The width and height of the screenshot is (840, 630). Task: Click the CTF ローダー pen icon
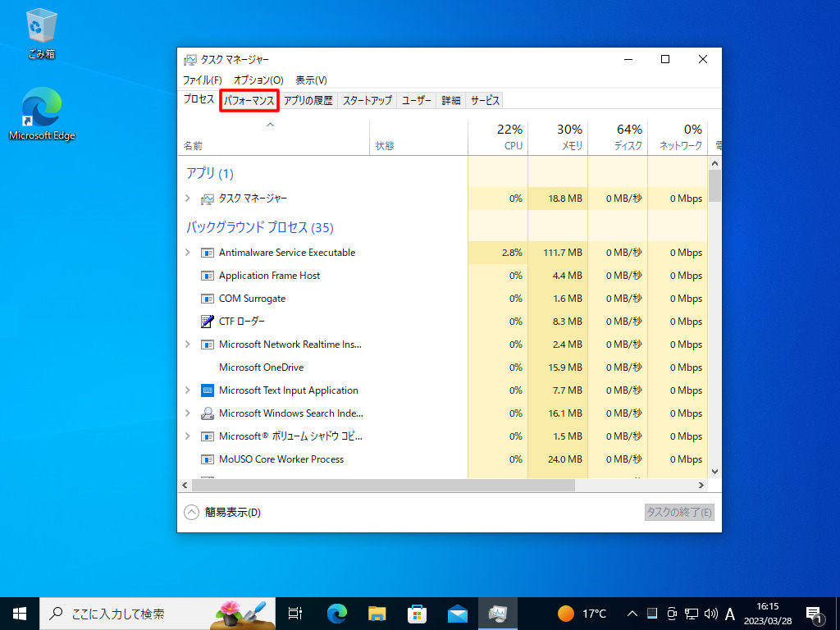[208, 322]
